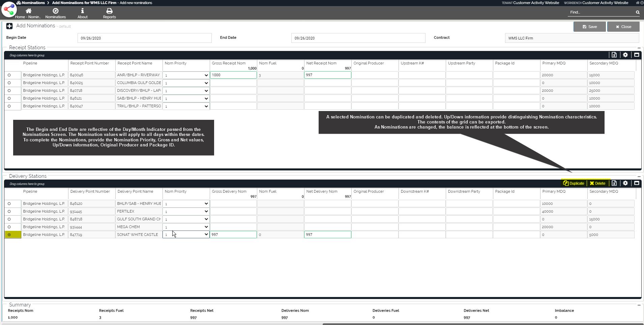Maximize the Delivery Stations grid panel
Viewport: 644px width, 325px height.
[636, 183]
